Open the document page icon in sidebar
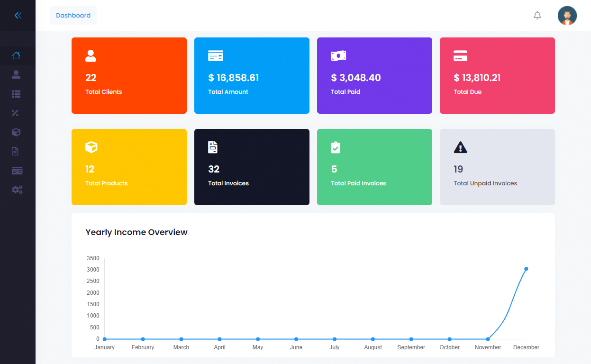 (16, 151)
